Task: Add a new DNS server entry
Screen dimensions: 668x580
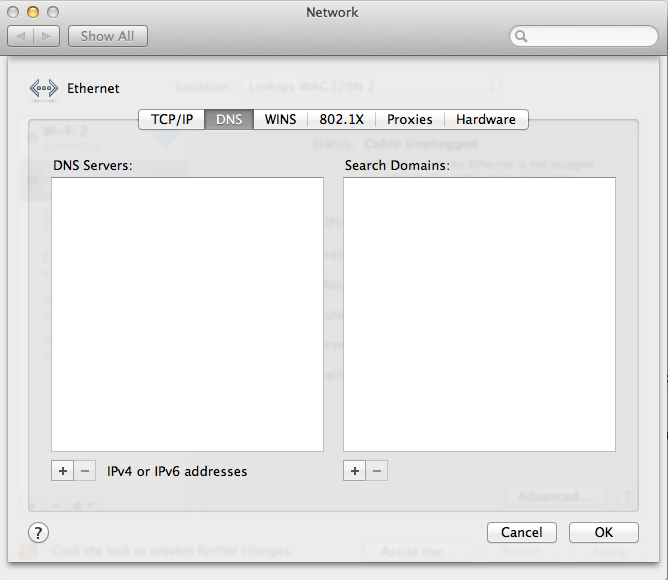Action: coord(63,471)
